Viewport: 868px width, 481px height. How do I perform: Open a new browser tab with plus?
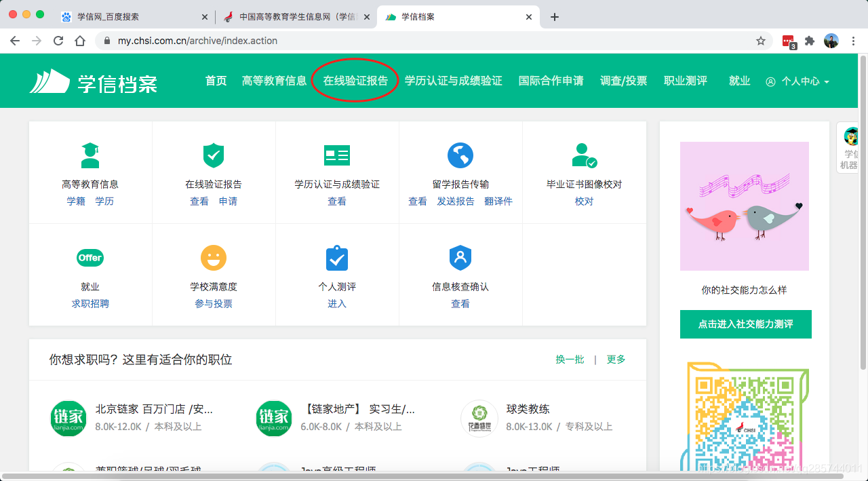[x=555, y=17]
